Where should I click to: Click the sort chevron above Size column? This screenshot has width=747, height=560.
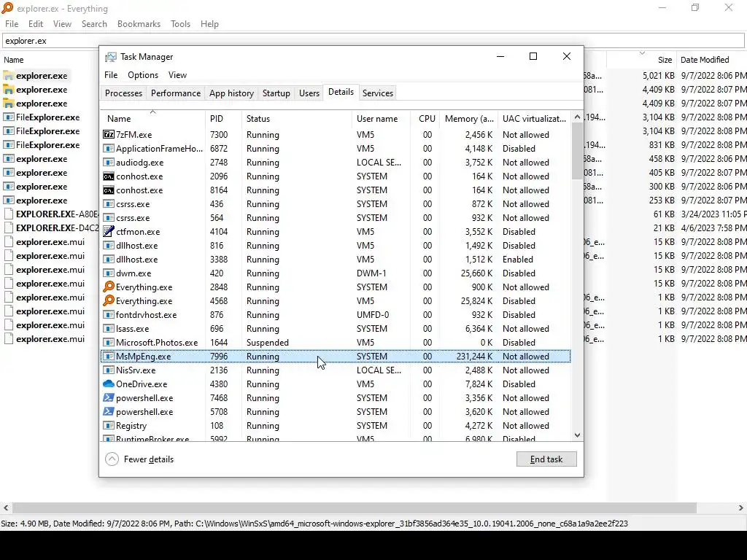click(642, 52)
